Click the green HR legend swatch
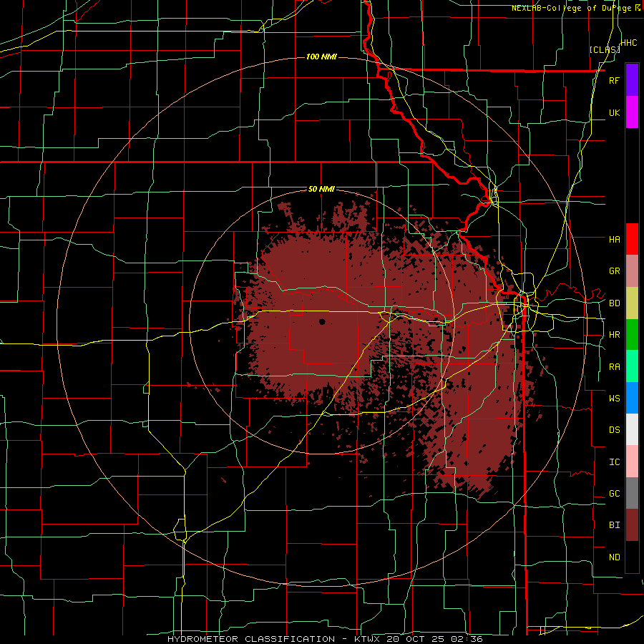Image resolution: width=644 pixels, height=644 pixels. point(632,334)
